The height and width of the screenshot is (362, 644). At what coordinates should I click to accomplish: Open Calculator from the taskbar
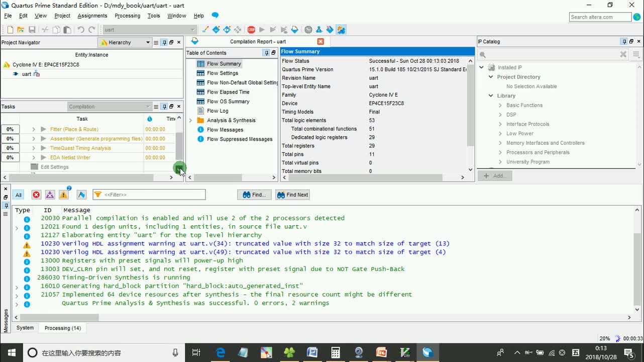[x=335, y=352]
